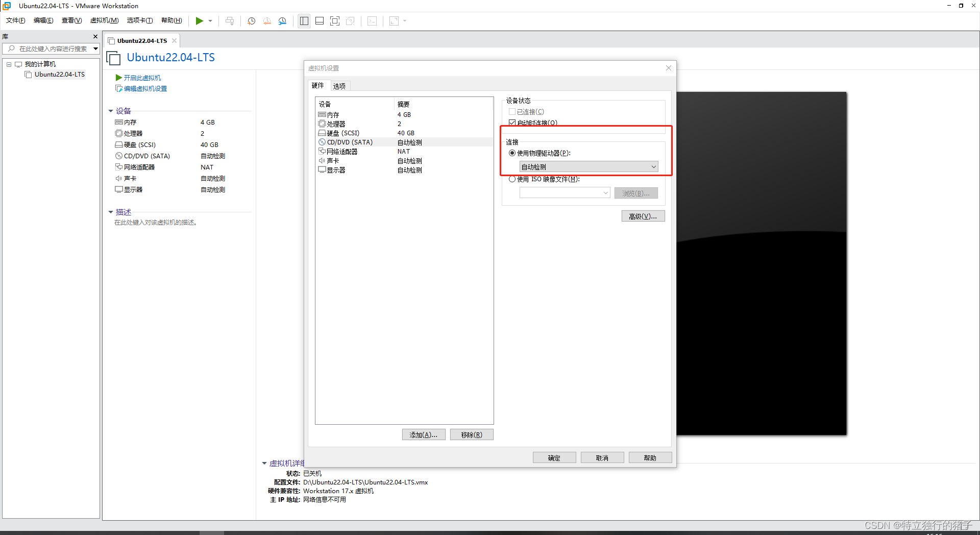980x535 pixels.
Task: Click 声卡 in VM summary page
Action: click(130, 179)
